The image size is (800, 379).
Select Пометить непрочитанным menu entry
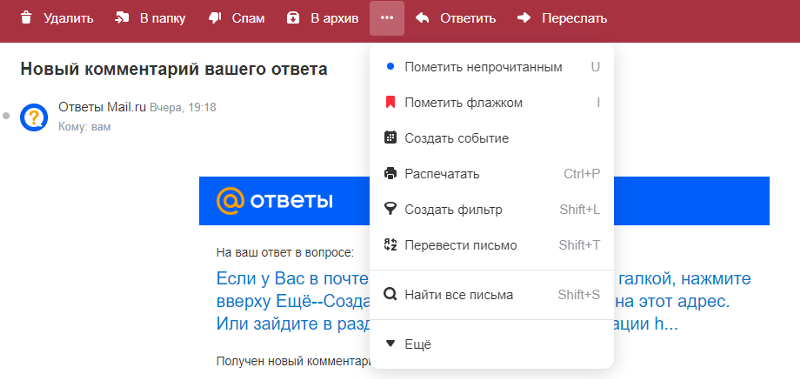(x=491, y=67)
